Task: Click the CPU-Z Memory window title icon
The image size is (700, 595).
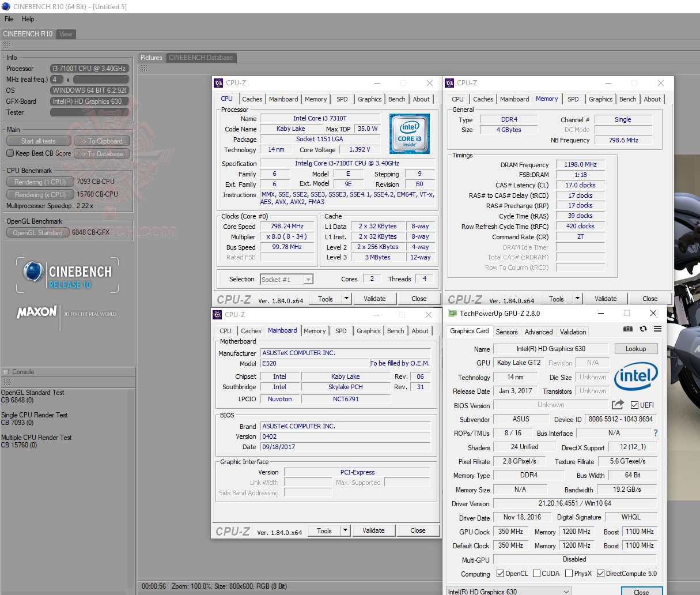Action: click(x=449, y=83)
